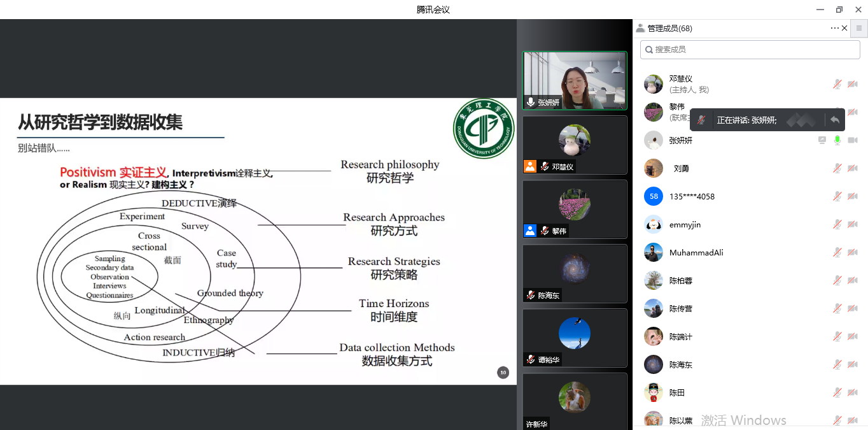This screenshot has height=430, width=868.
Task: Click the 管理成员(68) panel title
Action: 669,28
